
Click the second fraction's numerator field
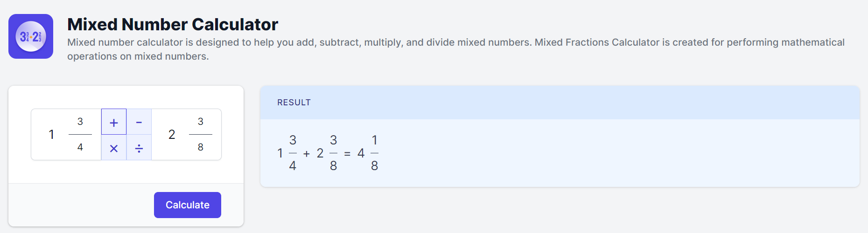click(x=201, y=122)
